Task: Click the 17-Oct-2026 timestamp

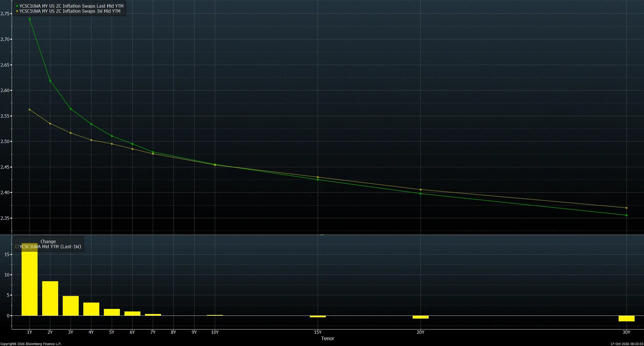Action: point(627,344)
